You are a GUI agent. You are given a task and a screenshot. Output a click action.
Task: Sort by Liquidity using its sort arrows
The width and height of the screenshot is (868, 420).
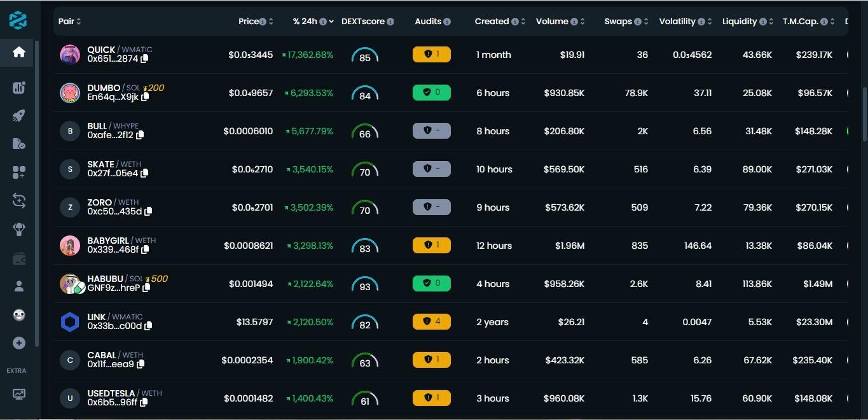[x=771, y=22]
